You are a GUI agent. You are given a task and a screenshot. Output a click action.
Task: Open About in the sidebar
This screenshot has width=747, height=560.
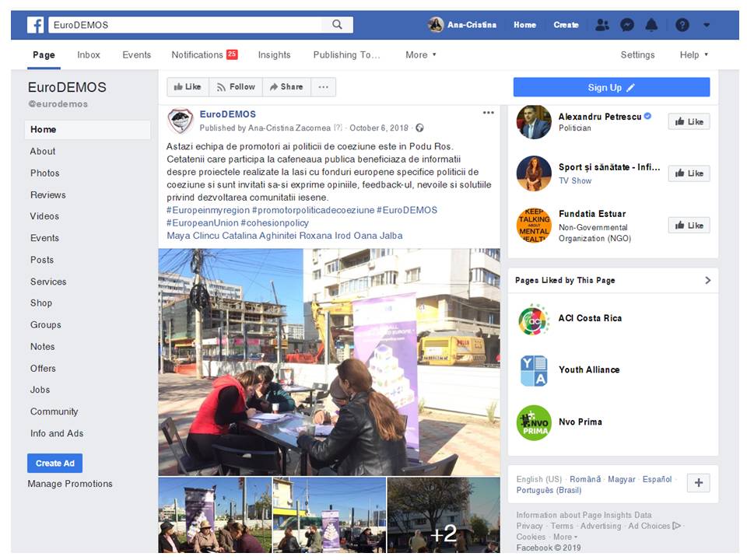click(x=42, y=151)
